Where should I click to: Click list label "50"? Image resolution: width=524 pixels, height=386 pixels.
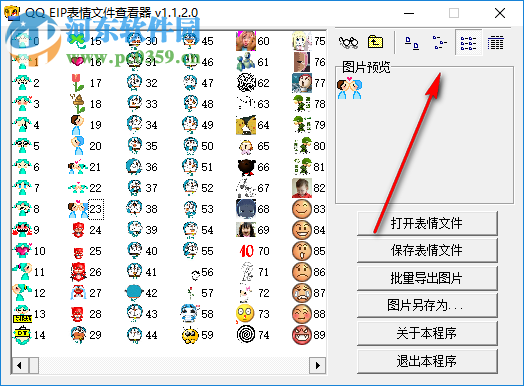tap(207, 146)
